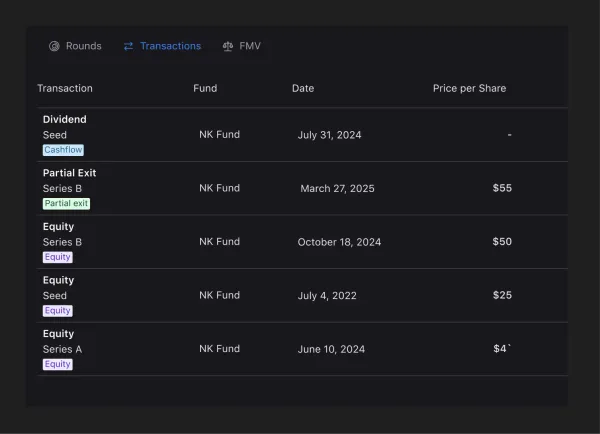
Task: Open the Partial Exit Series B transaction
Action: click(x=69, y=173)
